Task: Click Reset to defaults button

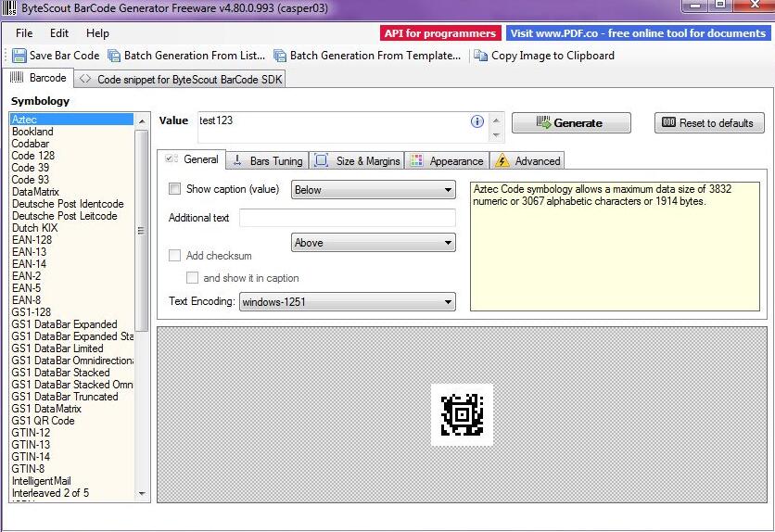Action: click(709, 122)
